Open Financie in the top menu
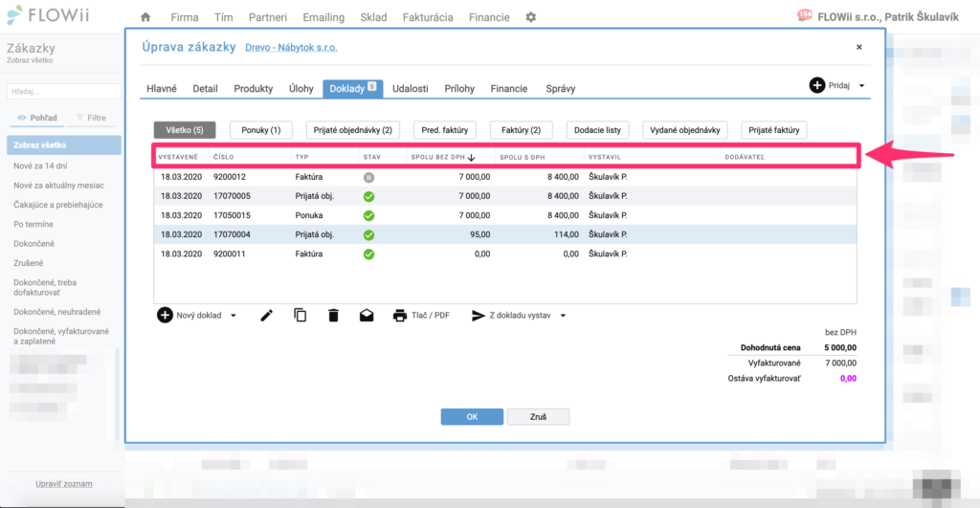This screenshot has height=508, width=980. click(489, 17)
